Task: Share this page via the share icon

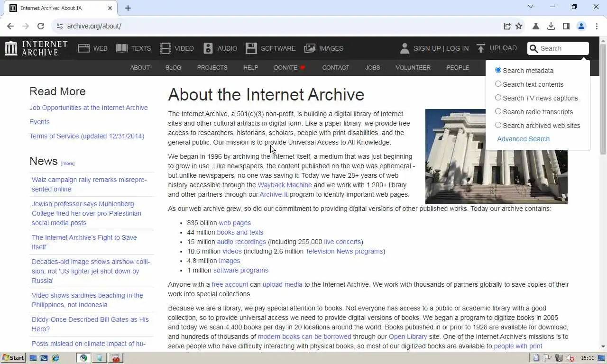Action: (x=507, y=26)
